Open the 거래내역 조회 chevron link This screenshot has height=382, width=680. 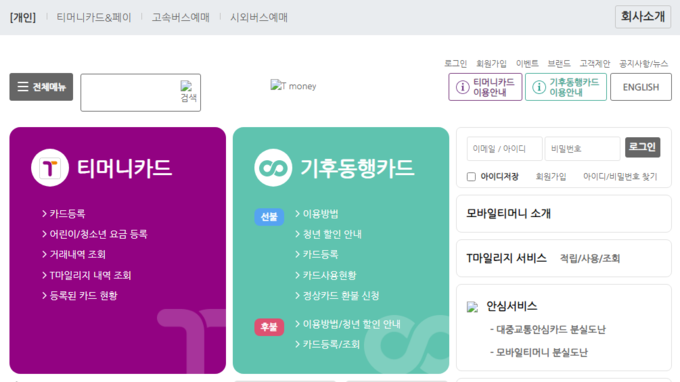(74, 255)
